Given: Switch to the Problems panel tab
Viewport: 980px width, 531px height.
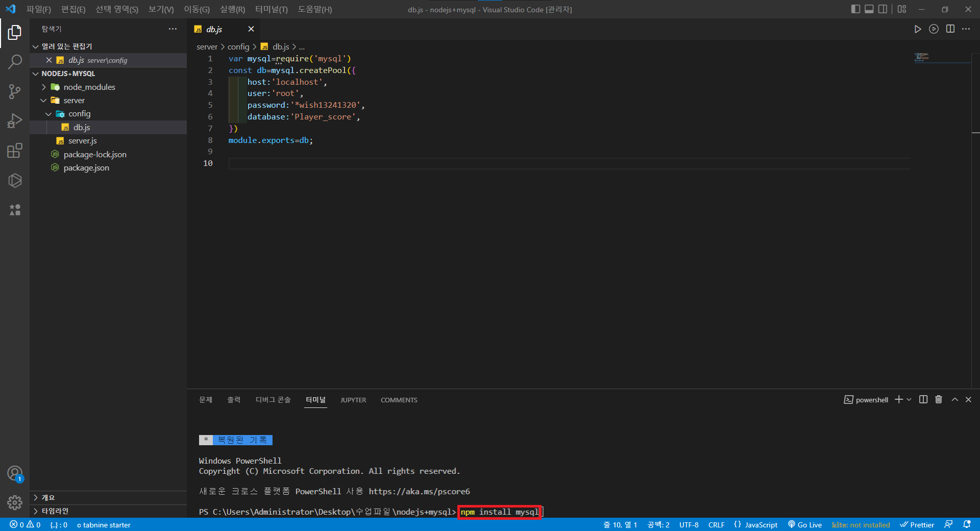Looking at the screenshot, I should click(x=206, y=400).
